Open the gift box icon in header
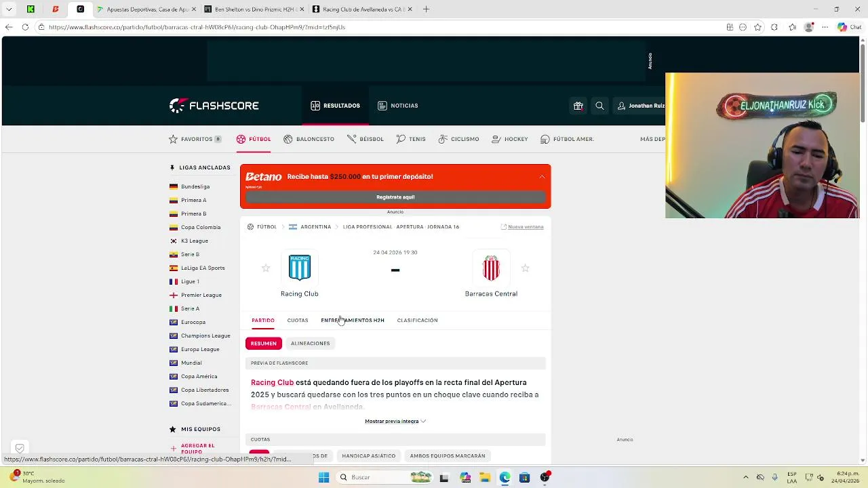 click(578, 106)
